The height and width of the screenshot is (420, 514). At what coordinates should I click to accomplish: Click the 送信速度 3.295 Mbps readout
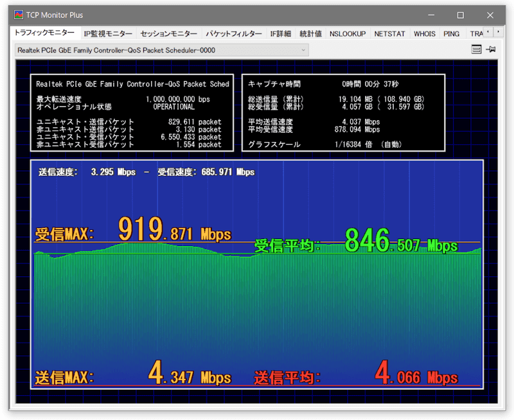pos(87,172)
